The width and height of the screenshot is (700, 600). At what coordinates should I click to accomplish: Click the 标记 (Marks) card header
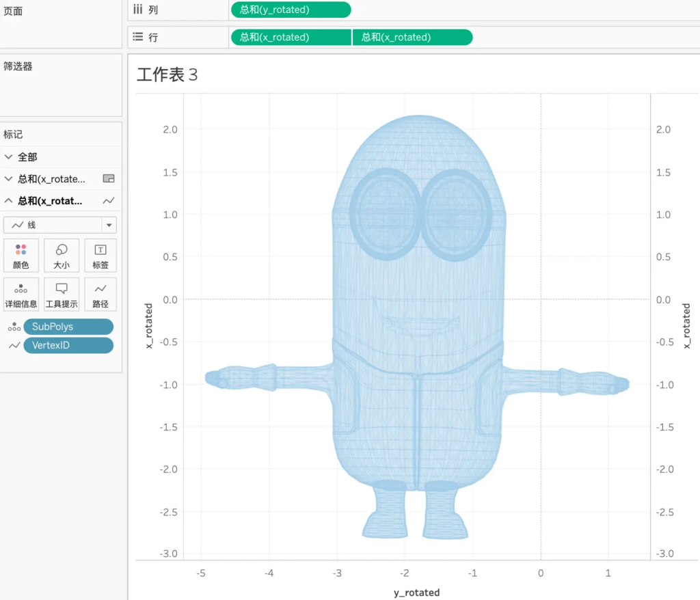point(13,135)
